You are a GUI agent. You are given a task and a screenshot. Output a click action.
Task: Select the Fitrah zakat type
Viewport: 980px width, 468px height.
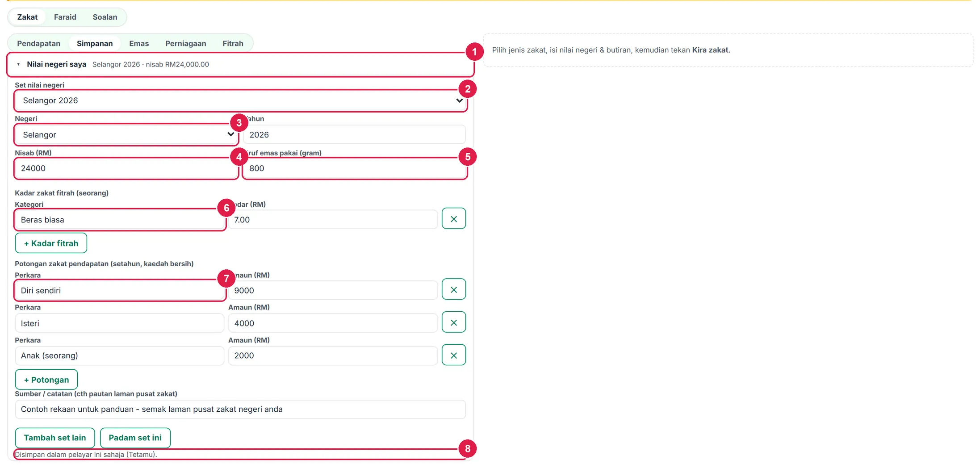click(x=233, y=43)
